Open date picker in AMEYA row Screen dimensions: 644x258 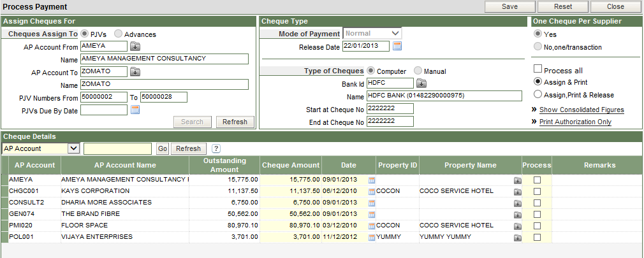click(x=371, y=180)
